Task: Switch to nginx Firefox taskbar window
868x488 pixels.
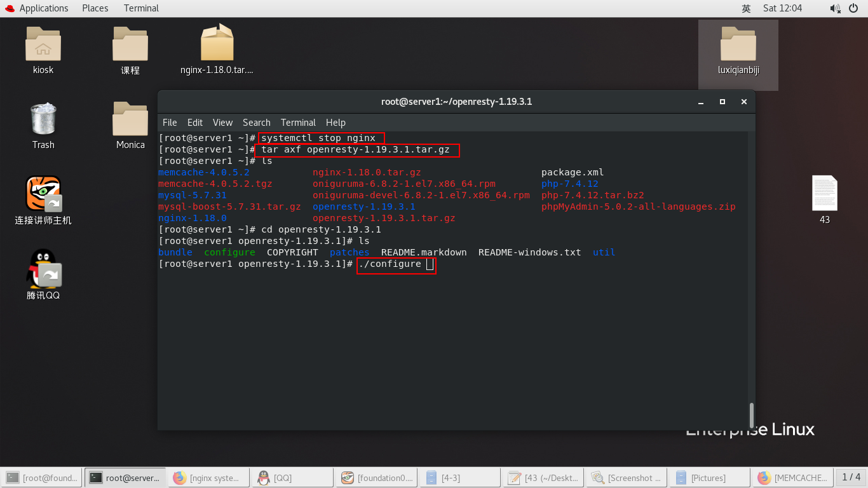Action: pos(208,477)
